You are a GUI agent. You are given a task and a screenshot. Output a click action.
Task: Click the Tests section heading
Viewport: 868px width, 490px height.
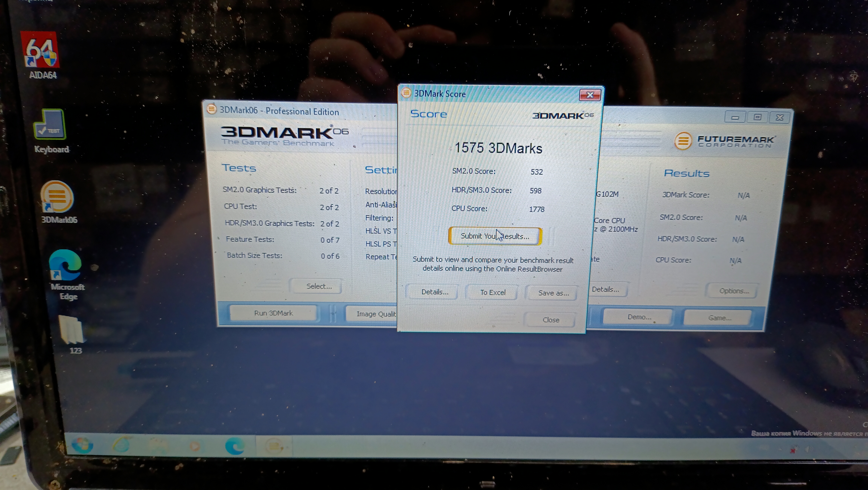[x=239, y=168]
